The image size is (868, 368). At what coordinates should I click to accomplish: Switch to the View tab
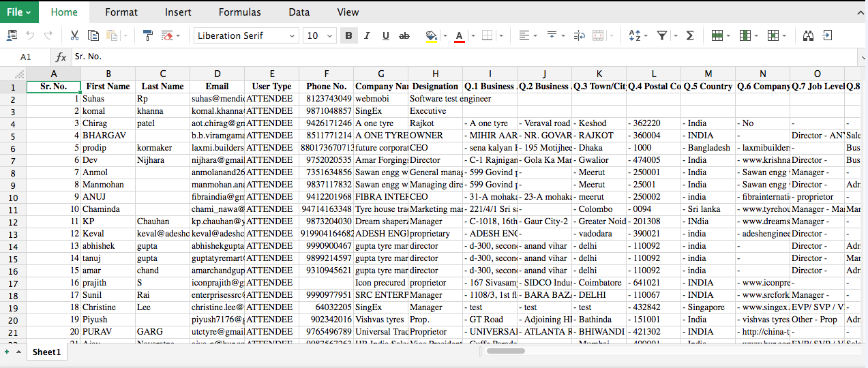coord(348,12)
